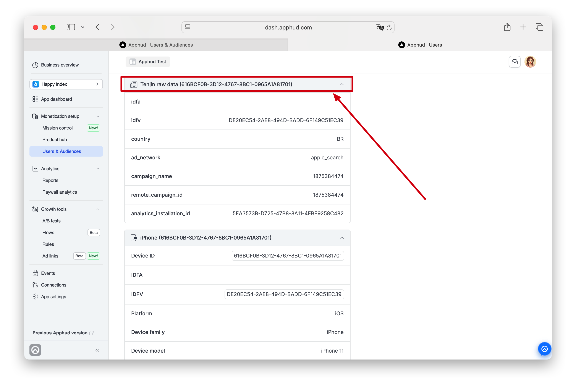Select the lowercase idfv value in Tenjin data

tap(286, 120)
